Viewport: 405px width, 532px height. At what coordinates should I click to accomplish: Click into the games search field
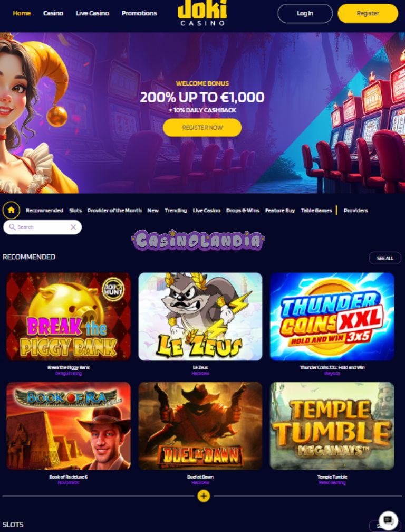pyautogui.click(x=42, y=227)
